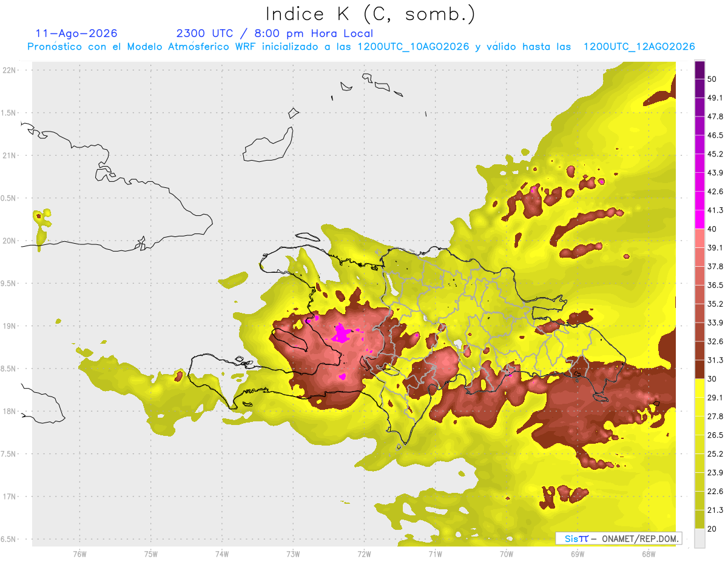This screenshot has height=562, width=728.
Task: Click the latitude label '20N'
Action: pos(10,241)
